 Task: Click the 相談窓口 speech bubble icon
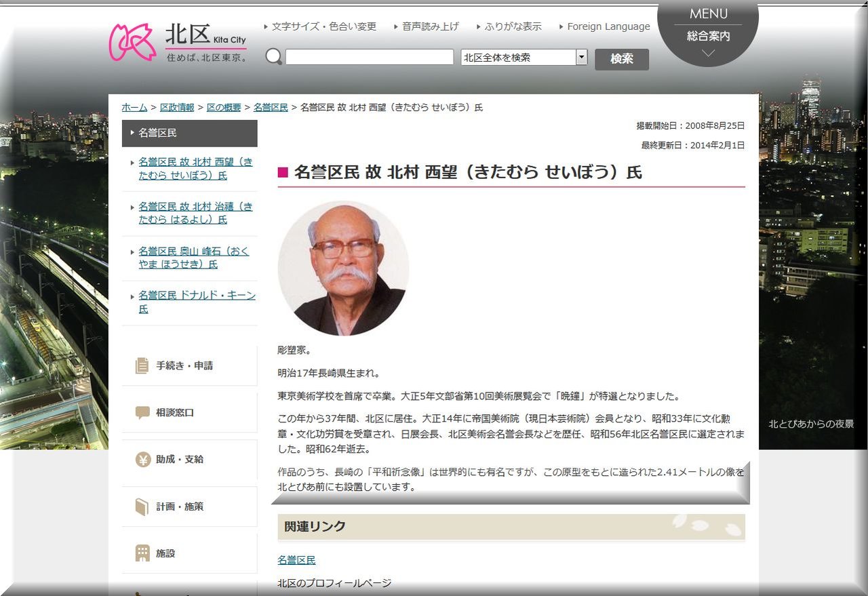point(142,412)
